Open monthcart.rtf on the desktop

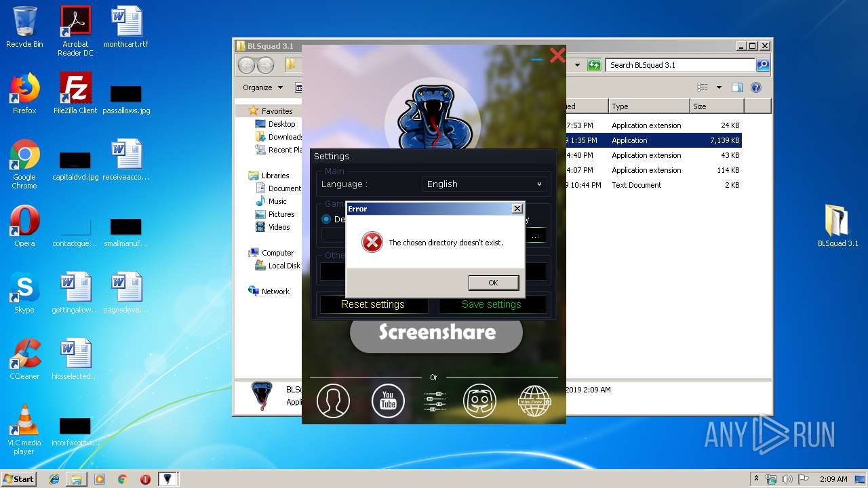tap(126, 27)
